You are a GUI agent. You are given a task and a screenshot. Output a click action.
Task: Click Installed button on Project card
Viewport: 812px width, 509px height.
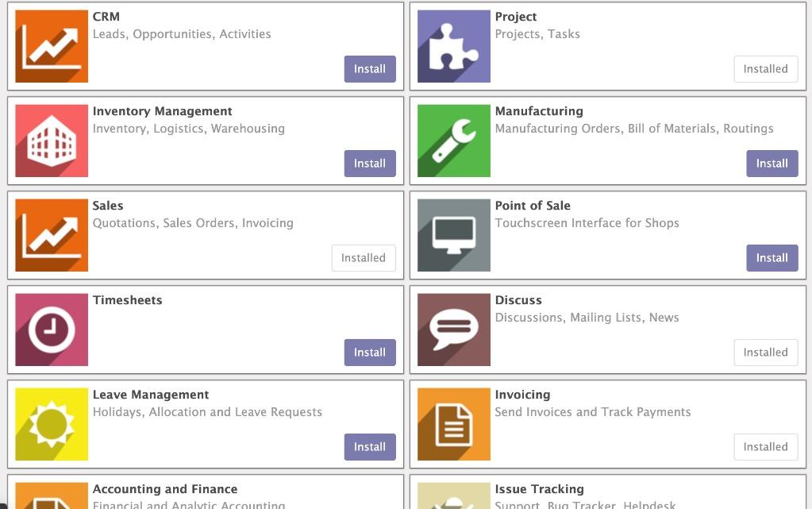coord(765,69)
